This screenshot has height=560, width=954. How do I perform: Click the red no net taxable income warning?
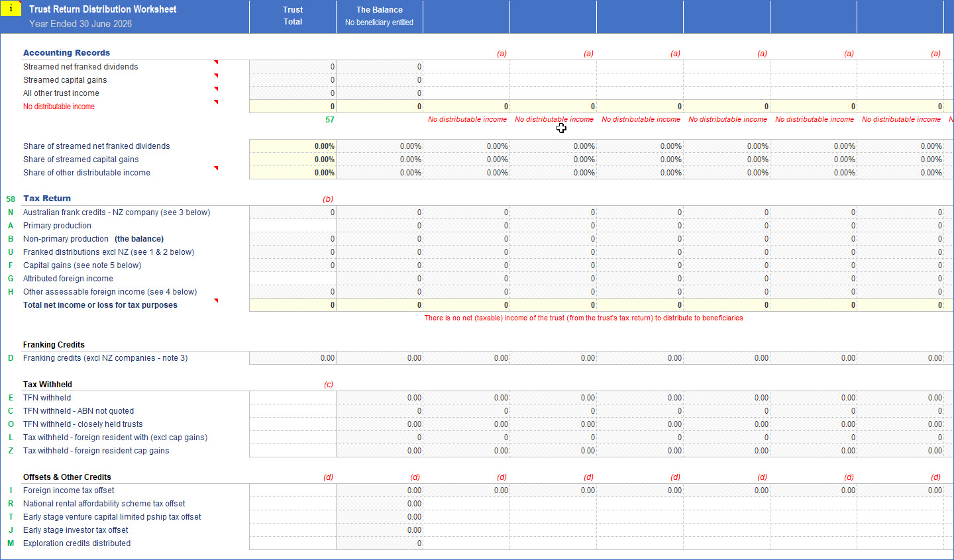click(x=583, y=318)
